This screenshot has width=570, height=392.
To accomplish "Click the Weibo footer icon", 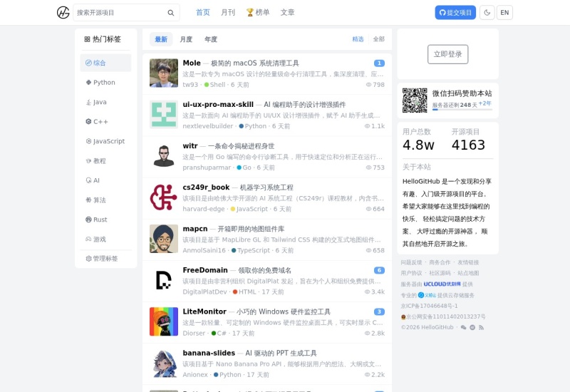I will click(x=472, y=327).
